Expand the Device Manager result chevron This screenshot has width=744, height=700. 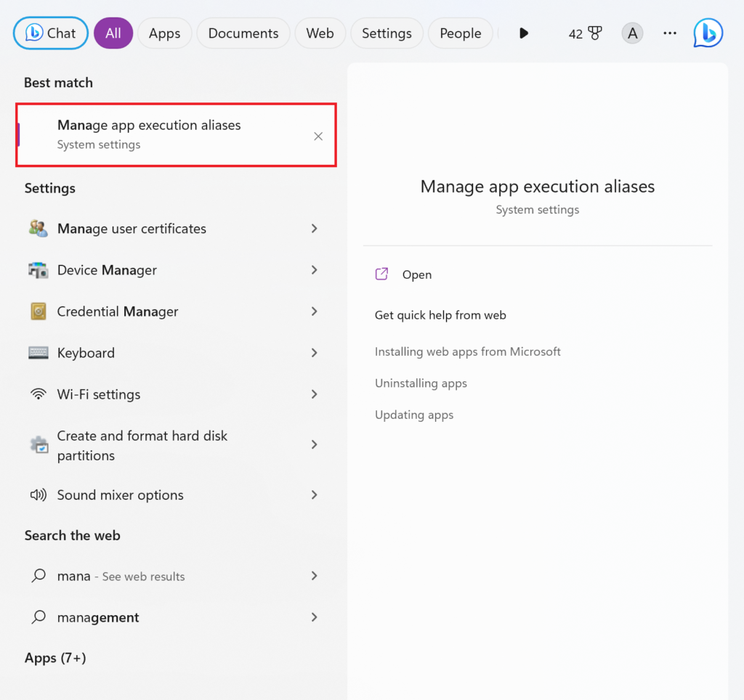[314, 270]
